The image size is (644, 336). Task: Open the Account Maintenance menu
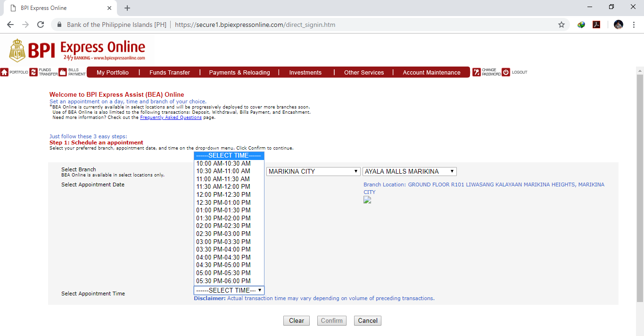pos(431,72)
